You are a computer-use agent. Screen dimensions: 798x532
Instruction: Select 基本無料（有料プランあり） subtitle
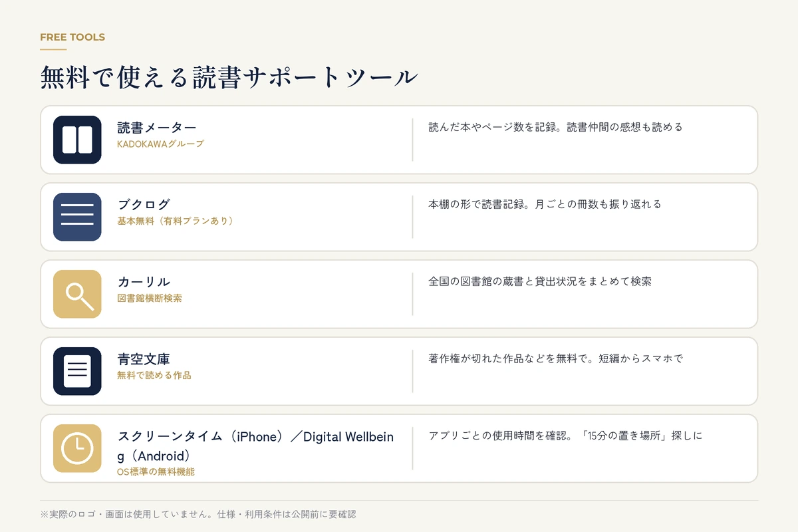176,221
